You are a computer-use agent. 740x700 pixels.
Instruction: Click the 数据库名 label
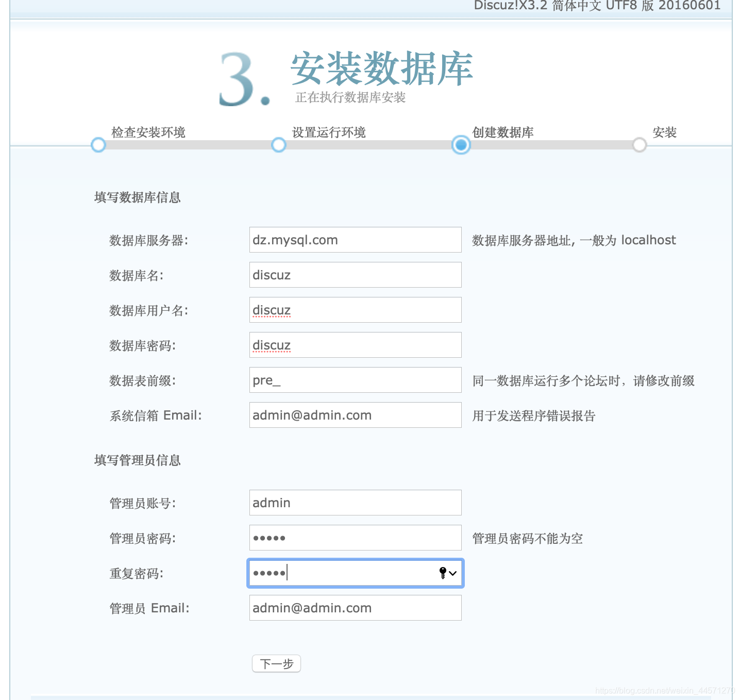pyautogui.click(x=137, y=276)
